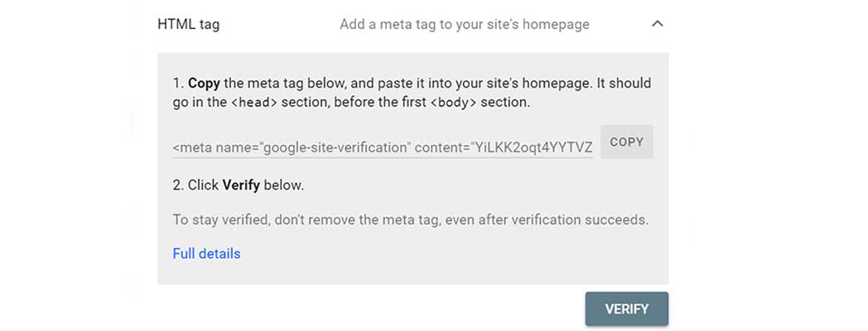Click the 'section' word after <body>
The width and height of the screenshot is (868, 331).
point(504,103)
